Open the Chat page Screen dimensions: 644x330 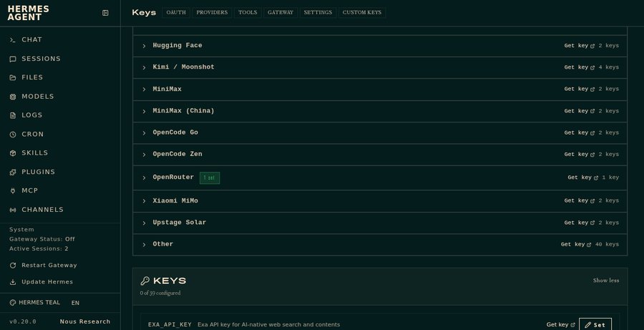coord(60,39)
